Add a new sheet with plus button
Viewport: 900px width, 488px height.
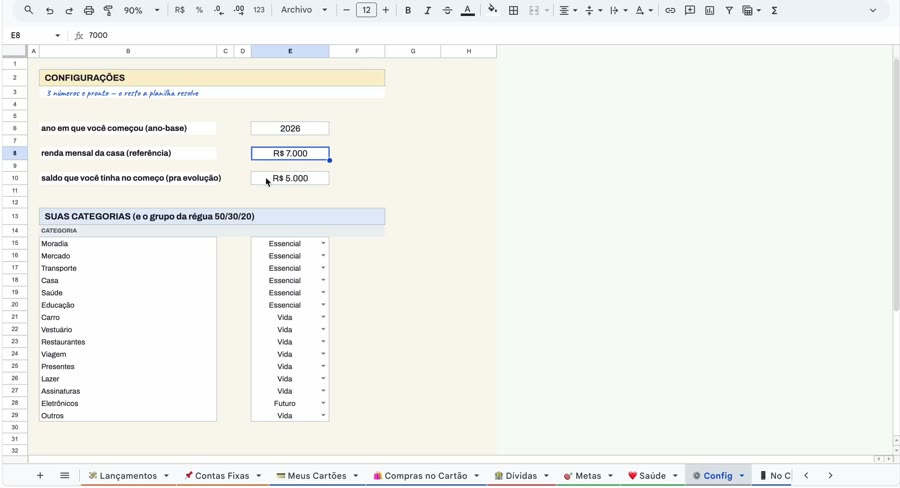tap(40, 475)
